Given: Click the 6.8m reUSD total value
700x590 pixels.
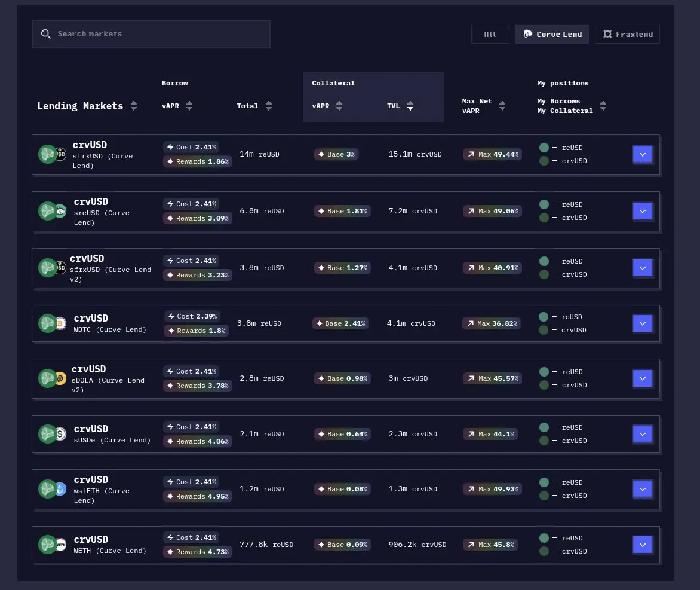Looking at the screenshot, I should click(x=262, y=211).
